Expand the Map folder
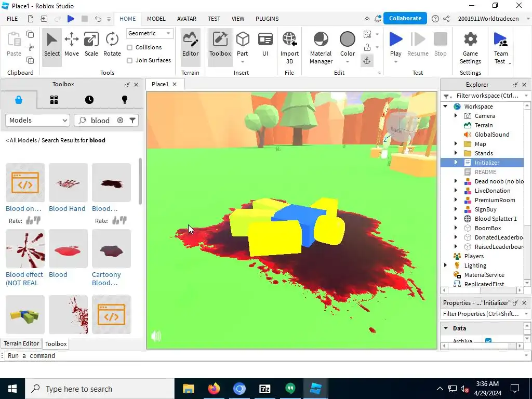This screenshot has height=399, width=532. (x=456, y=144)
